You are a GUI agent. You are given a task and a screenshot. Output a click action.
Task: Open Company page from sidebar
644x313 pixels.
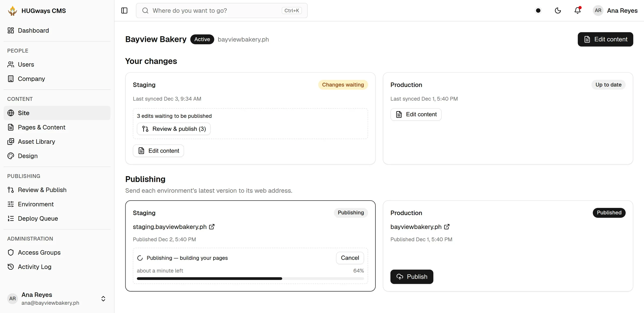[57, 79]
